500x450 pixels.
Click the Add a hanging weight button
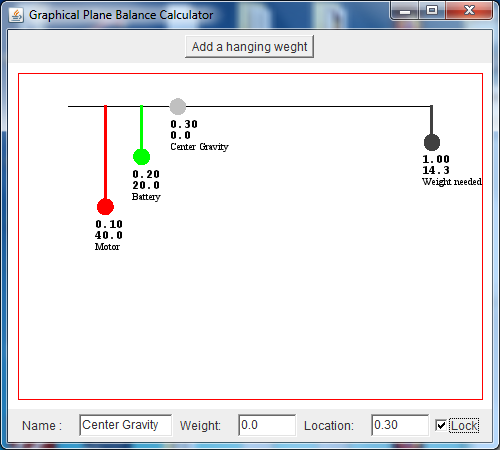coord(249,47)
